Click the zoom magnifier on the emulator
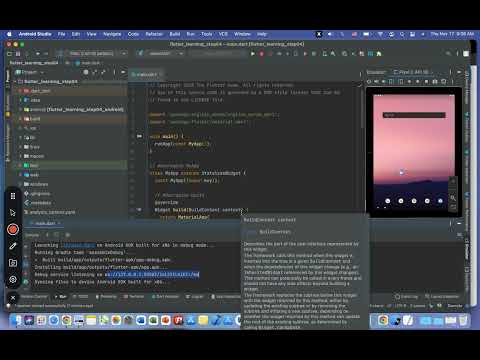480x360 pixels. (x=453, y=198)
